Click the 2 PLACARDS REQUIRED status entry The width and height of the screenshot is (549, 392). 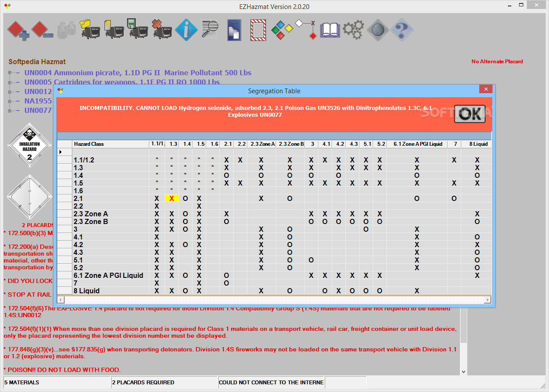point(164,382)
